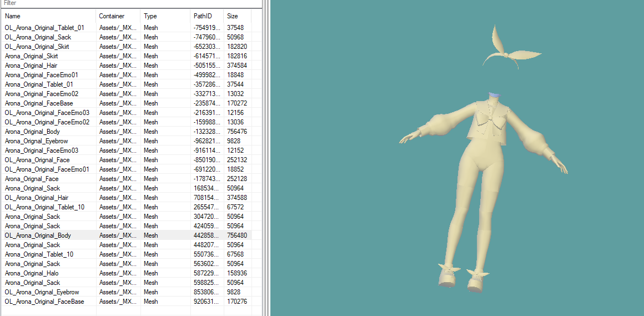Select the Sack row with PathID 168534
Viewport: 644px width, 316px height.
[127, 188]
